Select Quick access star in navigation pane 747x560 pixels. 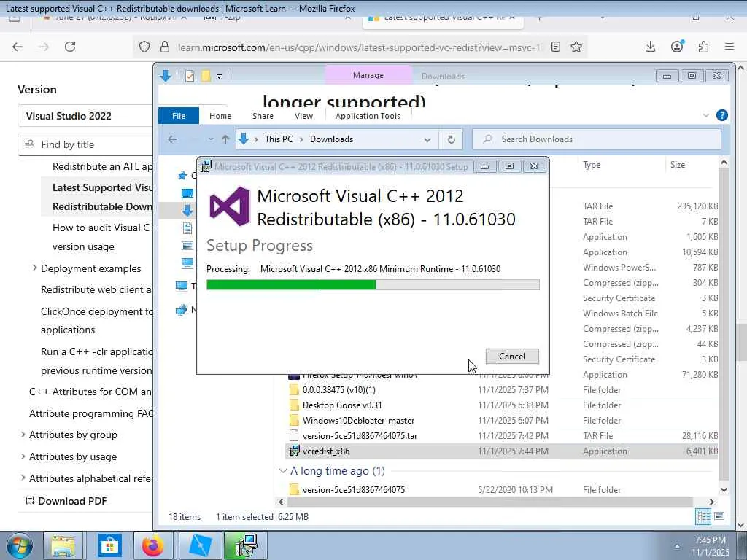pos(182,176)
